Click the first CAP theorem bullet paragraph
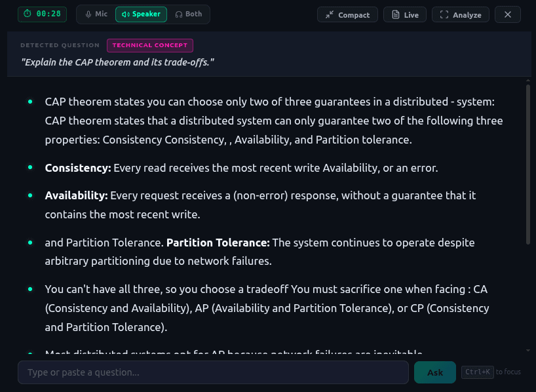The width and height of the screenshot is (536, 392). point(274,121)
